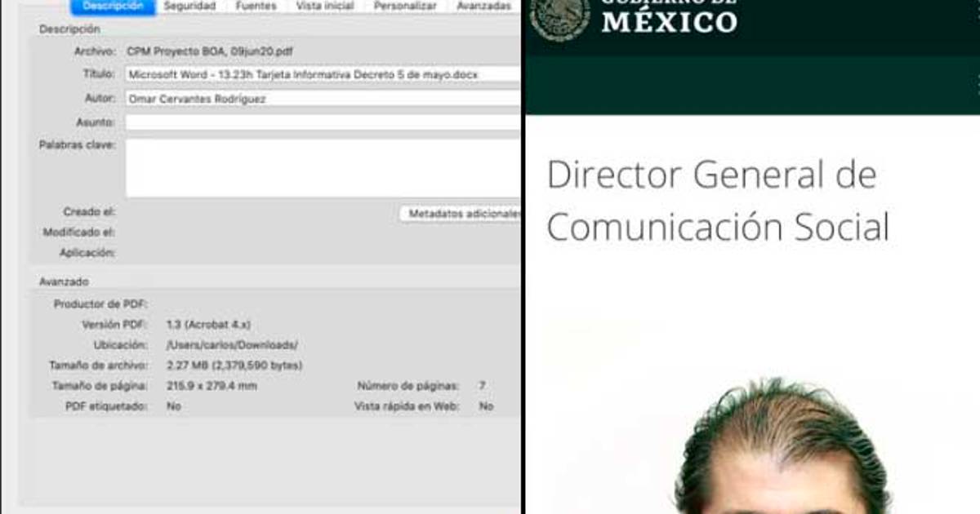
Task: Focus the Autor input field
Action: tap(322, 99)
